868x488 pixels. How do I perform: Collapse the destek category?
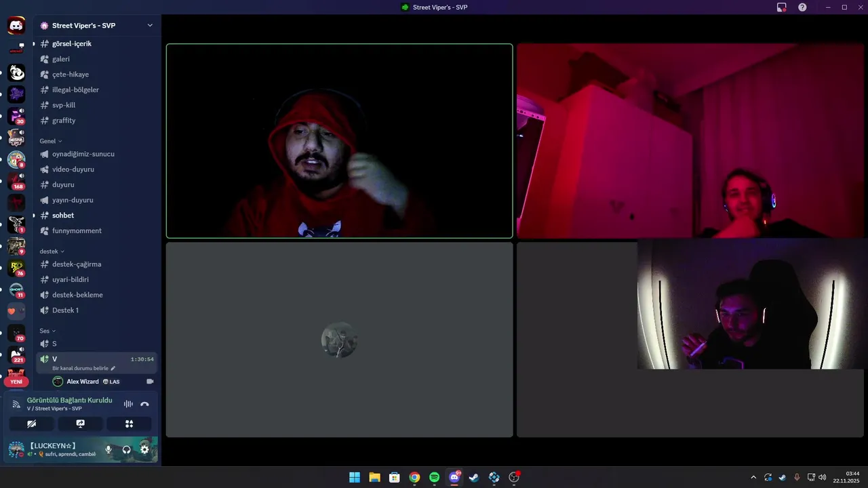tap(53, 251)
